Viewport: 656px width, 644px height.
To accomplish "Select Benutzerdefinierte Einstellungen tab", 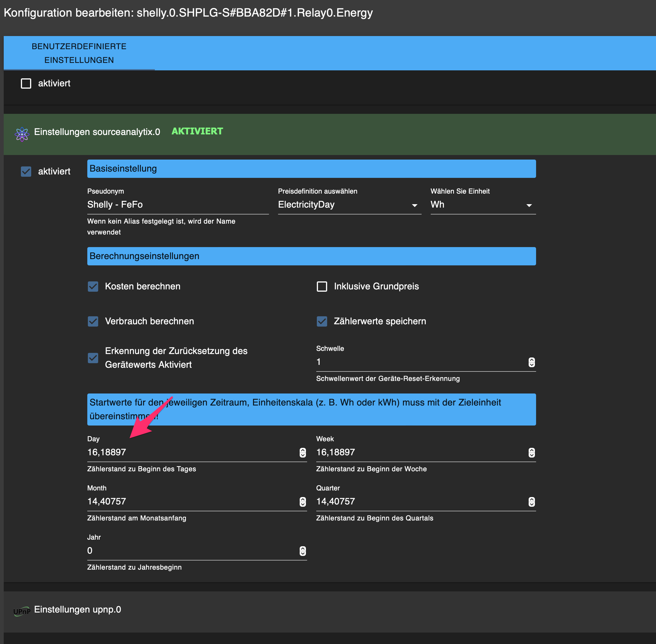I will coord(79,53).
